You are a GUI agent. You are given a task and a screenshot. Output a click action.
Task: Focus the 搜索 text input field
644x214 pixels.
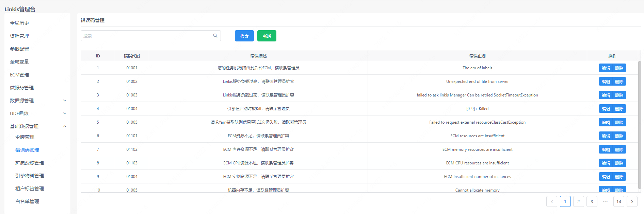tap(146, 36)
